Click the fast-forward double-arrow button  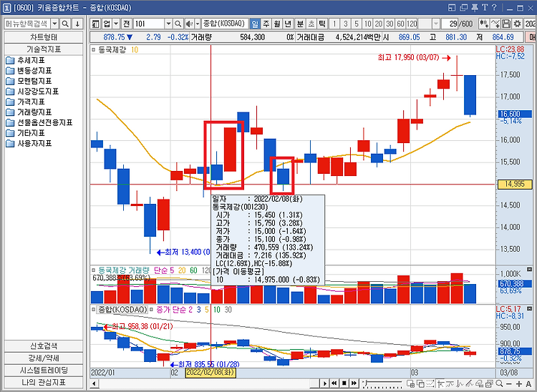(x=354, y=383)
